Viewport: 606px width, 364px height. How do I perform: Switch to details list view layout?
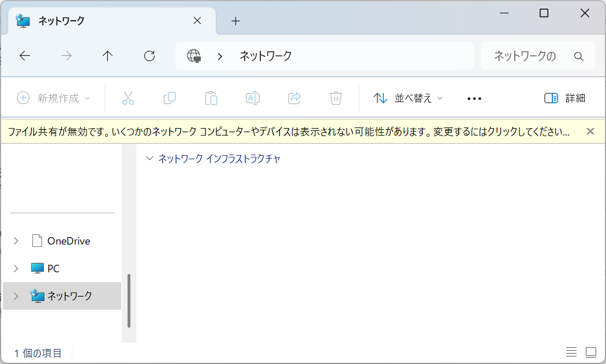coord(571,352)
